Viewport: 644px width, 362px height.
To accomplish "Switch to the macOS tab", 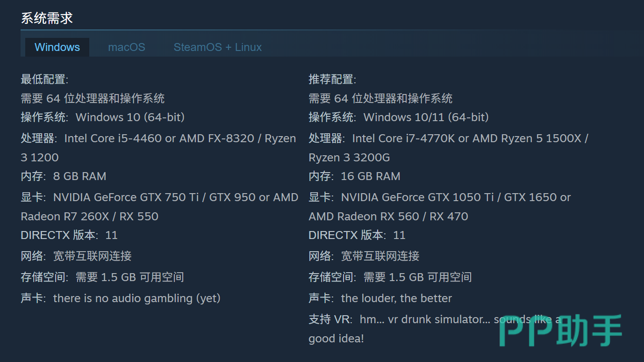I will click(127, 47).
